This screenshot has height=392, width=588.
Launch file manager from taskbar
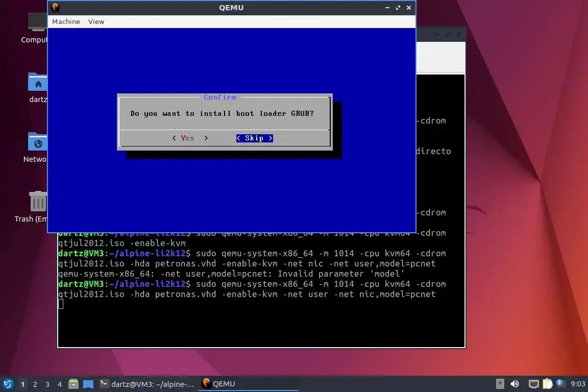point(73,384)
